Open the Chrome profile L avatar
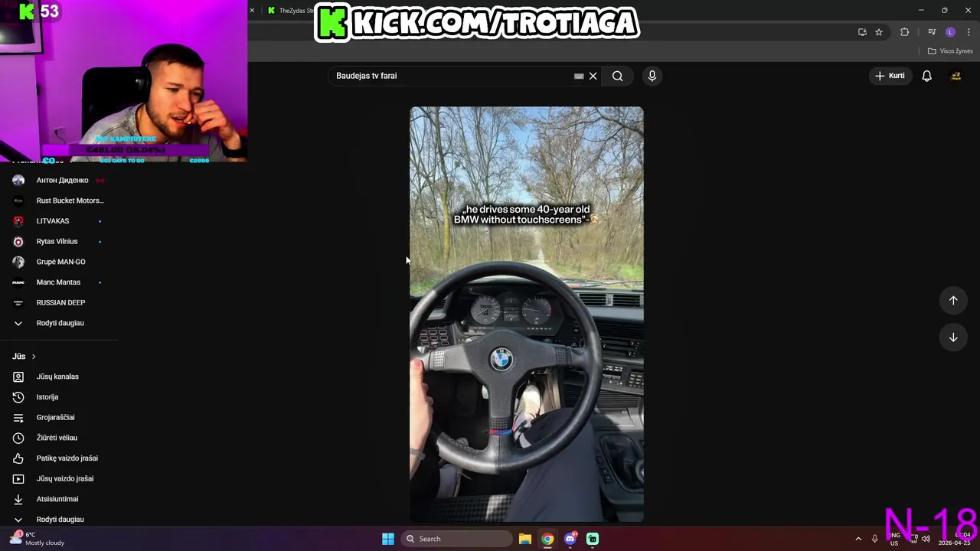The image size is (980, 551). point(950,32)
